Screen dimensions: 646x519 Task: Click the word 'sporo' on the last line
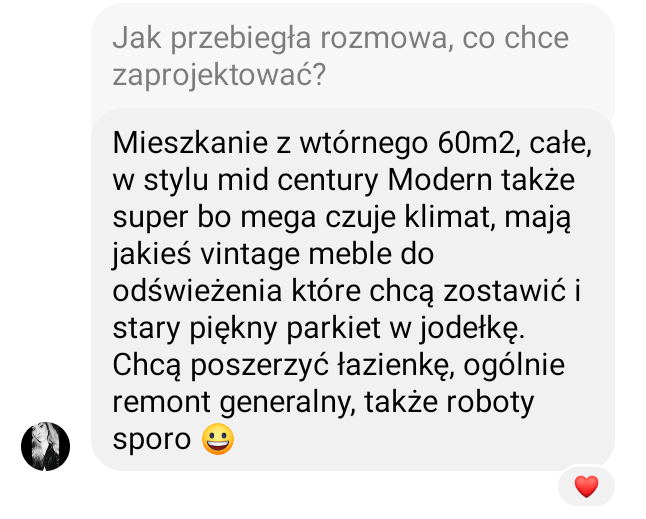tap(152, 441)
